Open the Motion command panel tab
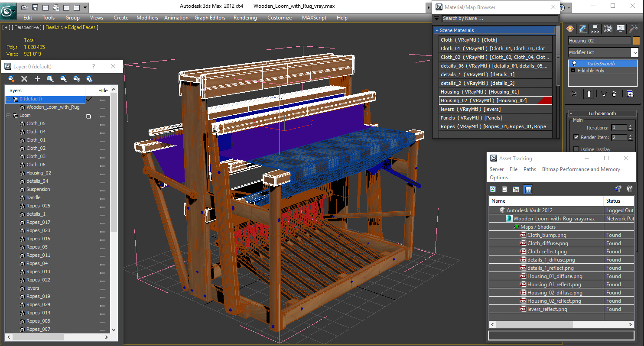Image resolution: width=644 pixels, height=346 pixels. (x=608, y=29)
